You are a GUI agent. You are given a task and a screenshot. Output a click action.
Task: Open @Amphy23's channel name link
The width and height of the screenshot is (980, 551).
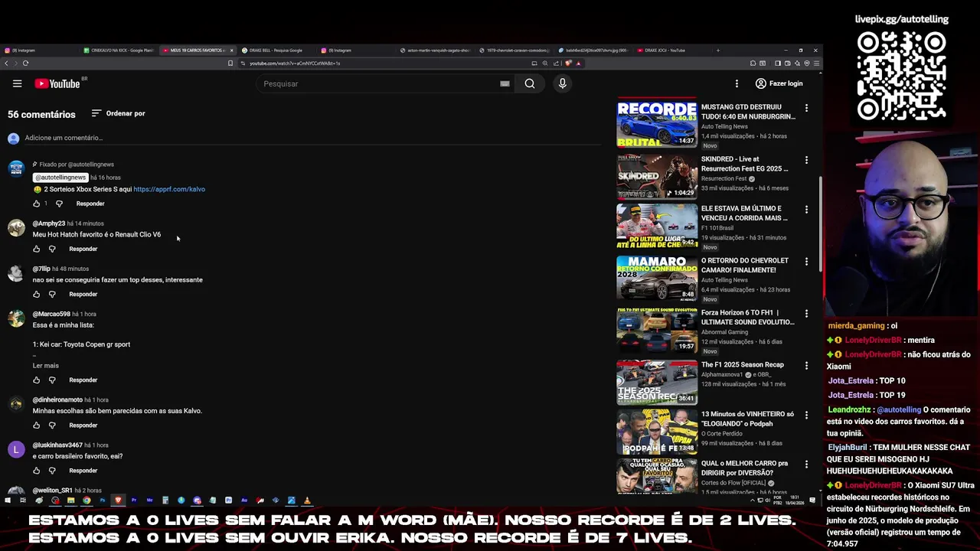(49, 223)
